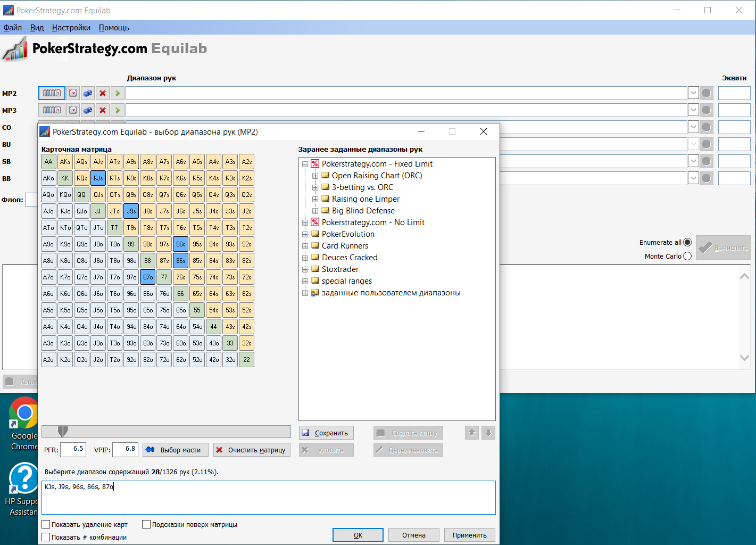The height and width of the screenshot is (545, 756).
Task: Expand the Pokerstrategy.com - No Limit node
Action: [x=305, y=222]
